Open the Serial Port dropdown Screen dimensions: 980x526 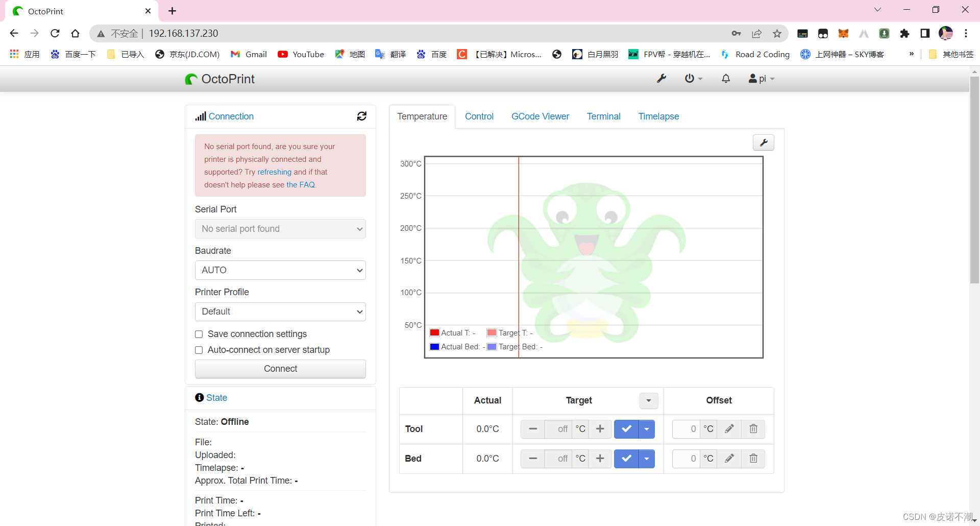pyautogui.click(x=280, y=229)
